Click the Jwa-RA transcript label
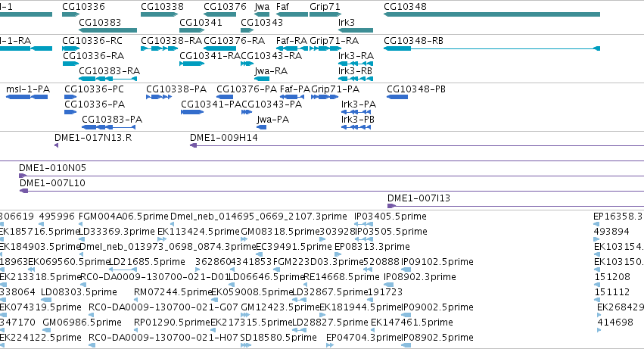The height and width of the screenshot is (349, 644). pyautogui.click(x=271, y=71)
